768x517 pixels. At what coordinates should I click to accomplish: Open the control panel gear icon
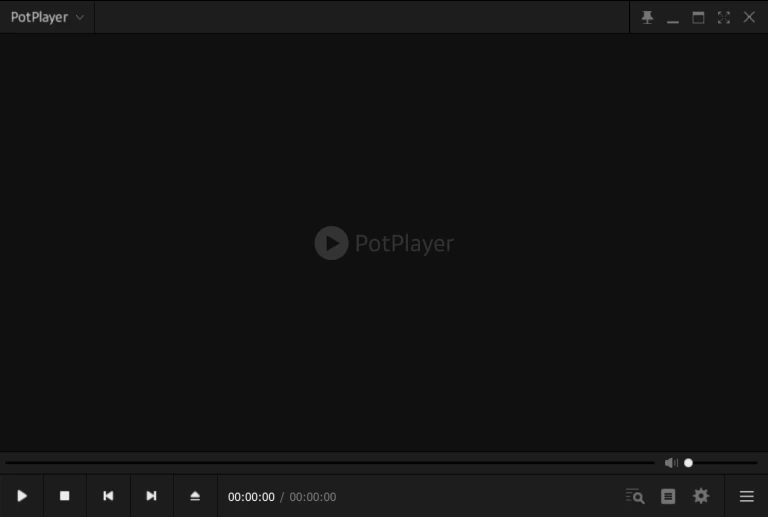tap(701, 496)
